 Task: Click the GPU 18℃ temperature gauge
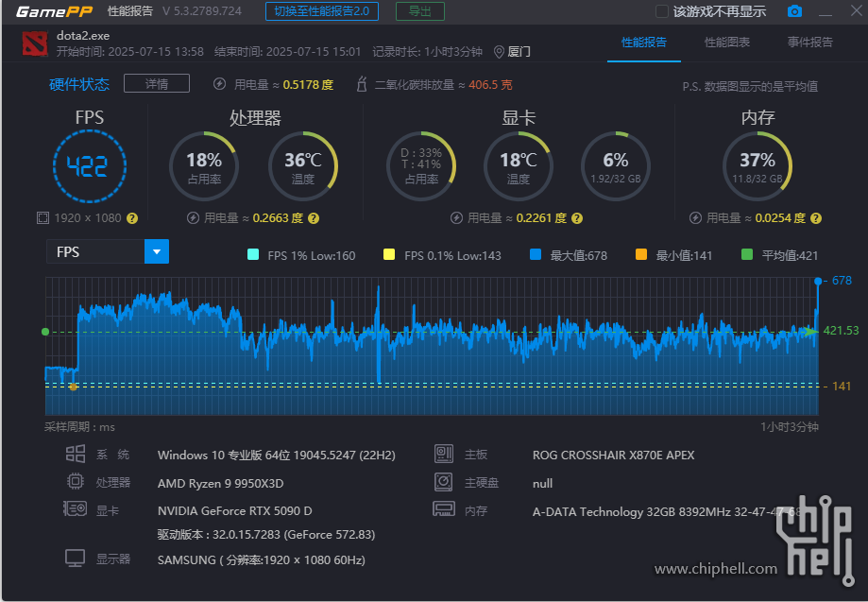click(x=519, y=166)
